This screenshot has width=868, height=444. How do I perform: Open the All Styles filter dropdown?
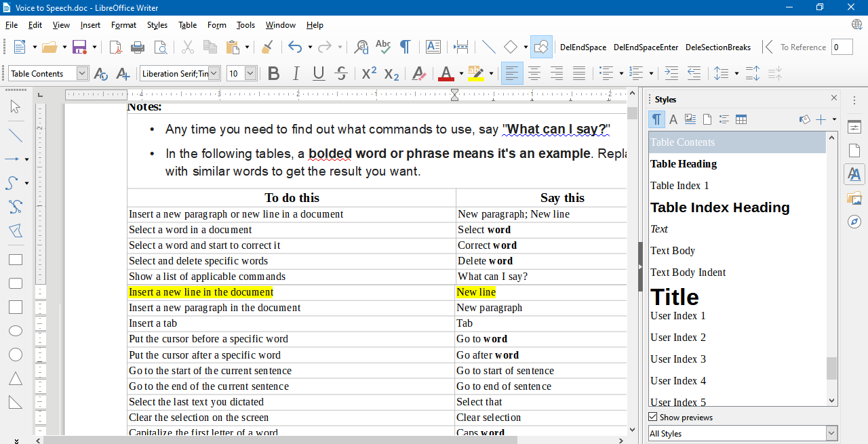point(830,433)
